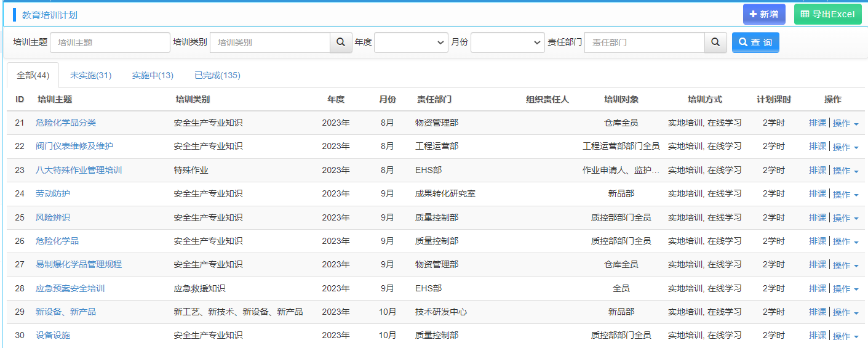Image resolution: width=868 pixels, height=348 pixels.
Task: Focus the 责任部门 input field
Action: point(645,42)
